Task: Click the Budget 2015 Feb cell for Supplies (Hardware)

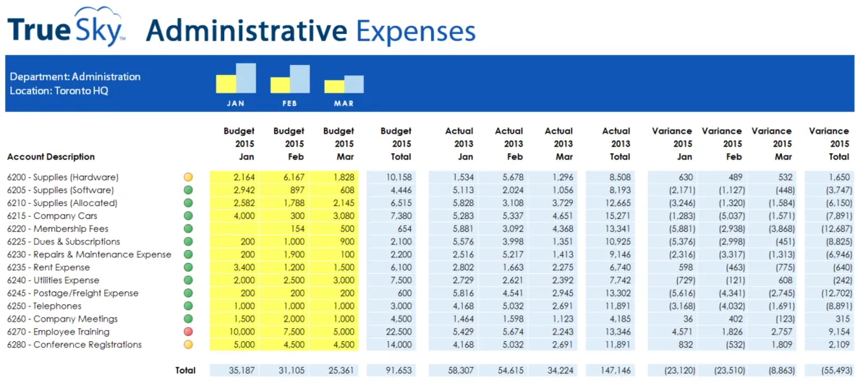Action: point(285,177)
